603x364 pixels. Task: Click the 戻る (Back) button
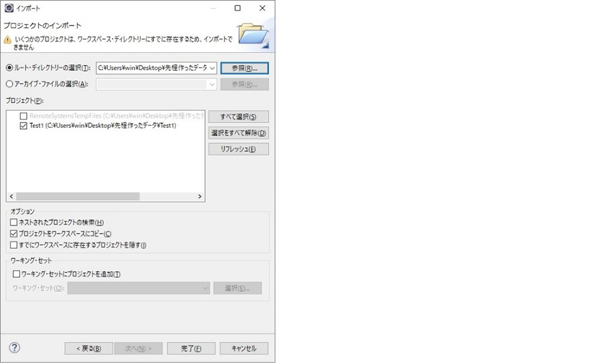coord(89,348)
